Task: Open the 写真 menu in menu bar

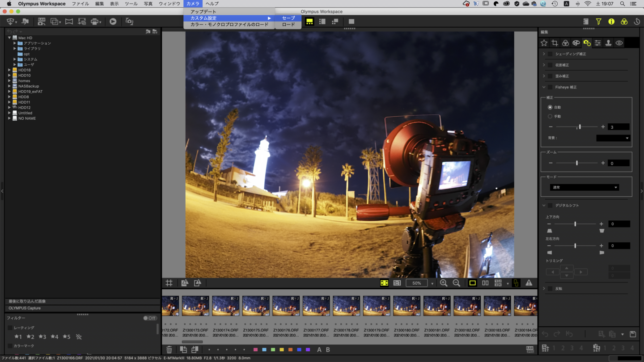Action: [148, 4]
